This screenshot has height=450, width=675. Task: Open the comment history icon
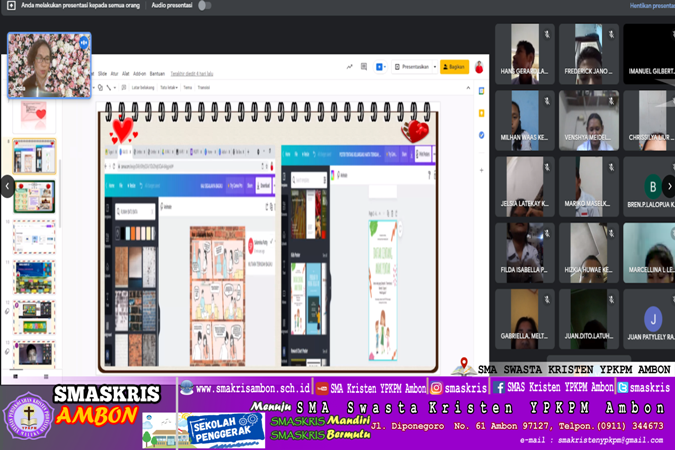click(364, 67)
